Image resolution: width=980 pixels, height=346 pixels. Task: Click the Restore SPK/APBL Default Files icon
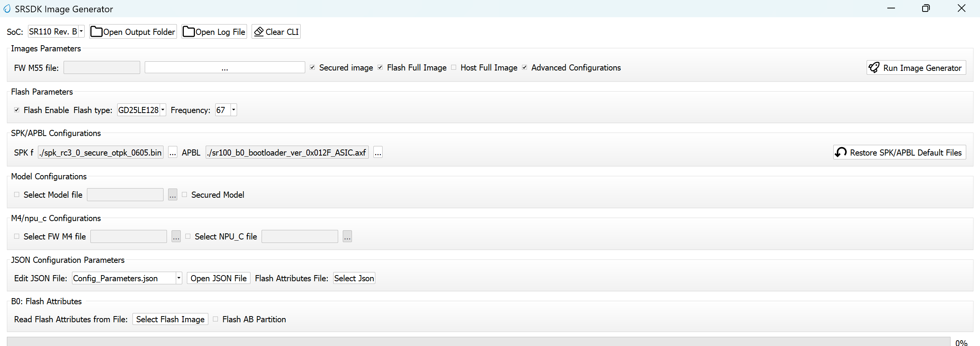[841, 153]
